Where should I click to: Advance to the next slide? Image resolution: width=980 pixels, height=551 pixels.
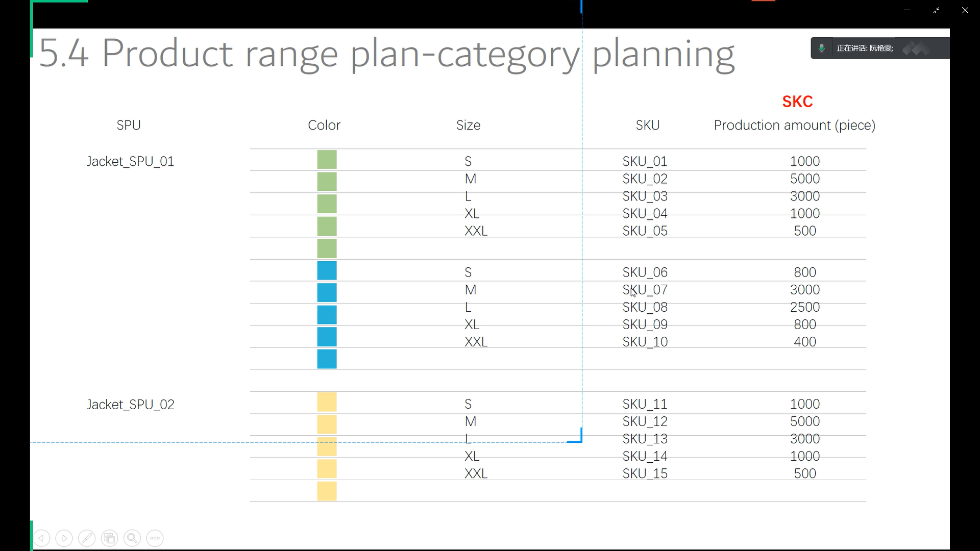[64, 538]
